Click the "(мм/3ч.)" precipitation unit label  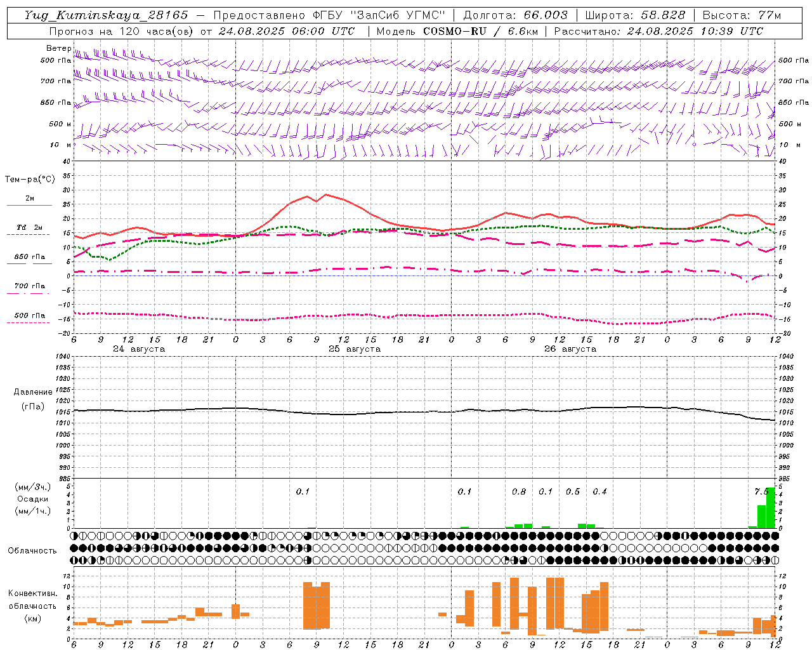pyautogui.click(x=33, y=487)
